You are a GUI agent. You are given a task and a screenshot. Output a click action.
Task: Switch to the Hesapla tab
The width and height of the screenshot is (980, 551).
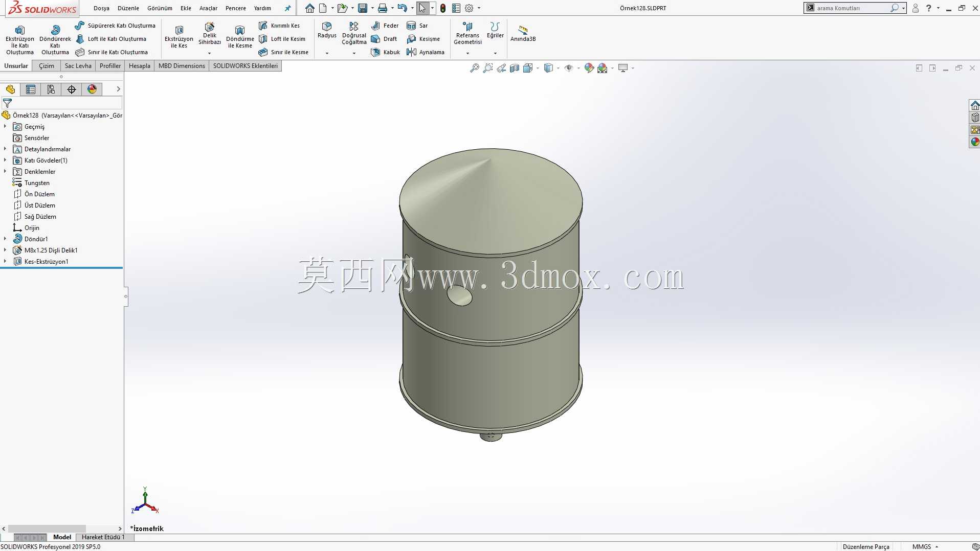tap(140, 66)
